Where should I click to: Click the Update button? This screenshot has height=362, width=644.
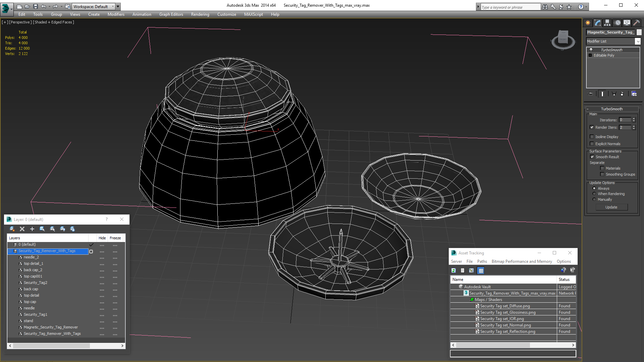click(611, 207)
